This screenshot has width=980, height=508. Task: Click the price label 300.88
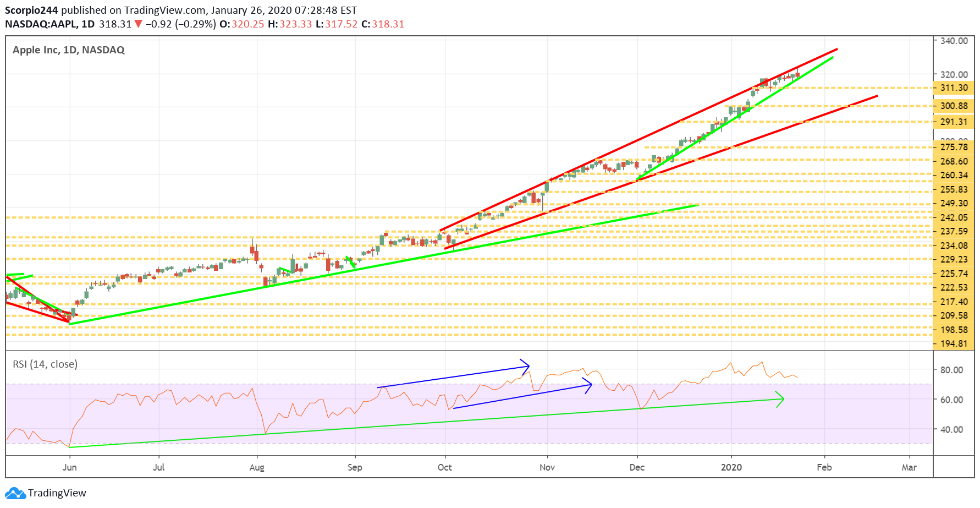click(x=954, y=106)
